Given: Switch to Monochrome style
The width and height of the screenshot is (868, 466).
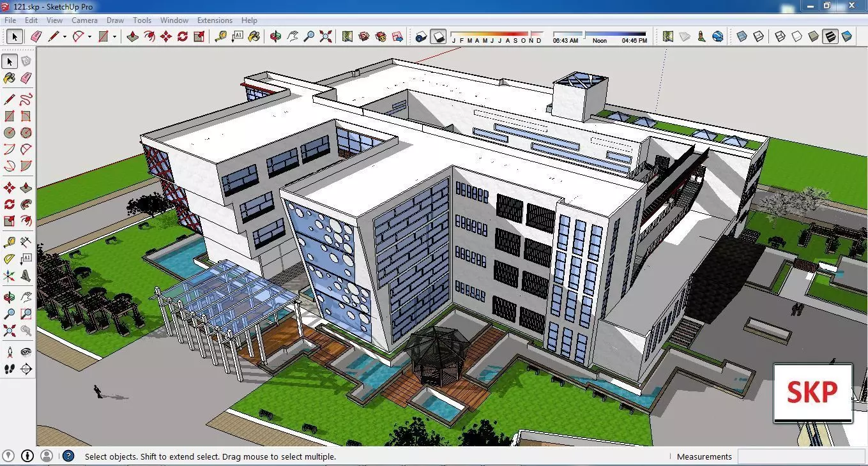Looking at the screenshot, I should point(847,36).
